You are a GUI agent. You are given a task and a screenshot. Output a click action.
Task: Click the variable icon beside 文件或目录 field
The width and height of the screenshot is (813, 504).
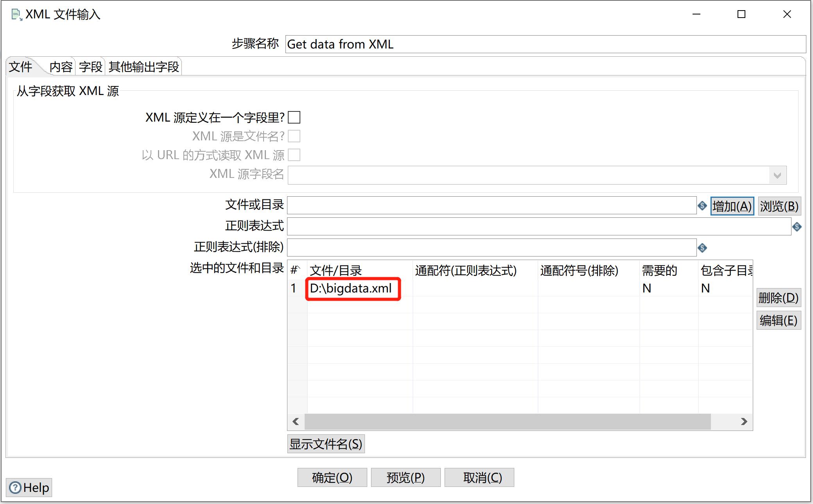[702, 206]
